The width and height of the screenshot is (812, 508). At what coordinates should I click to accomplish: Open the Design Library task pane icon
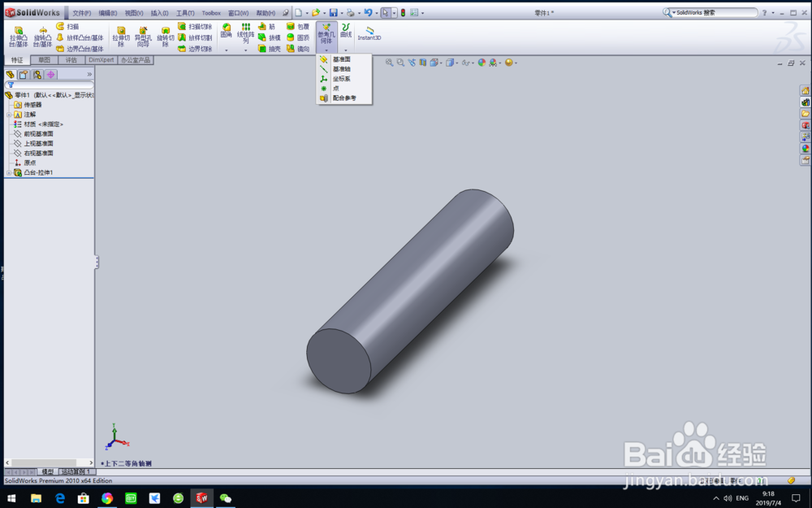[x=806, y=102]
